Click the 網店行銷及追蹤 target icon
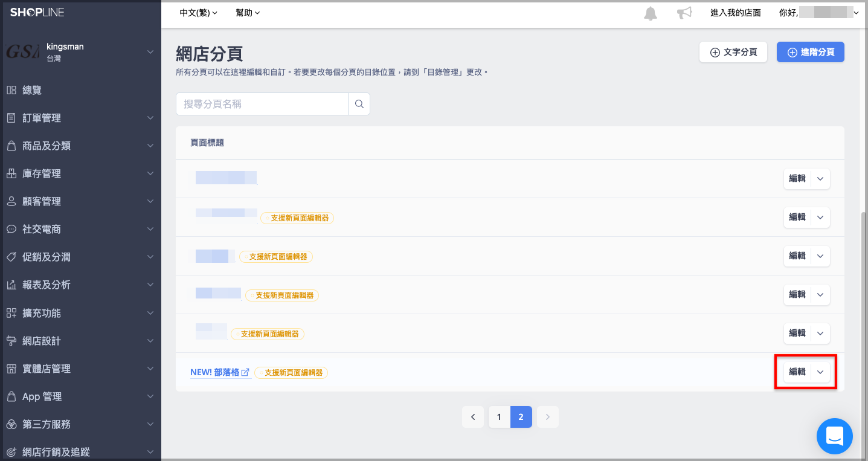 click(x=11, y=452)
